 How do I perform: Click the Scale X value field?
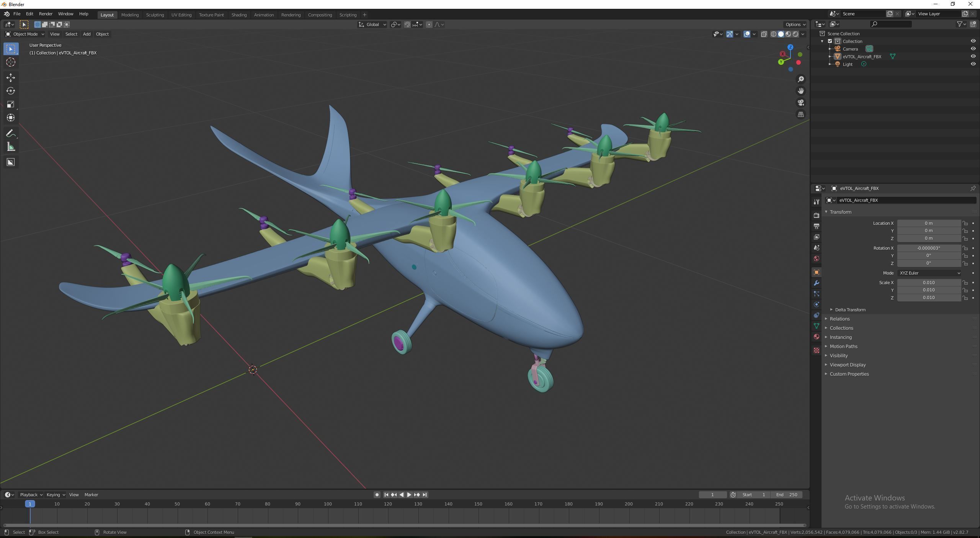pyautogui.click(x=928, y=283)
